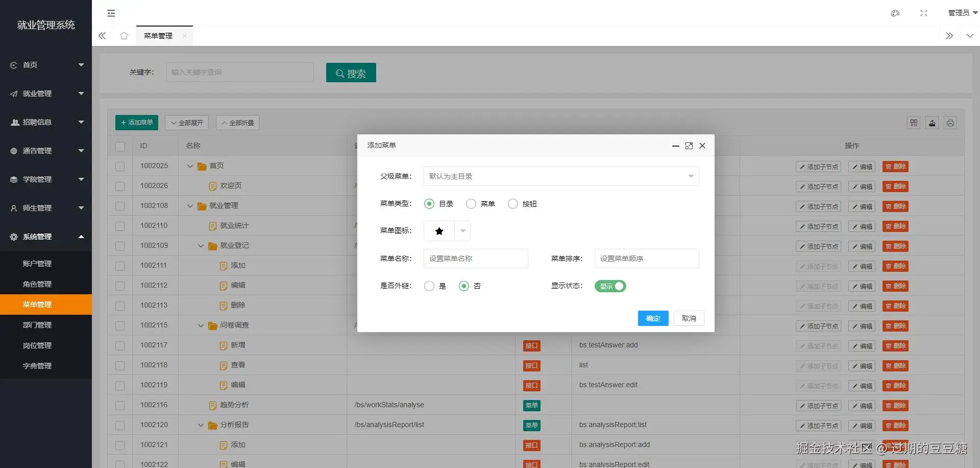
Task: Collapse the sidebar with the hamburger icon
Action: coord(111,13)
